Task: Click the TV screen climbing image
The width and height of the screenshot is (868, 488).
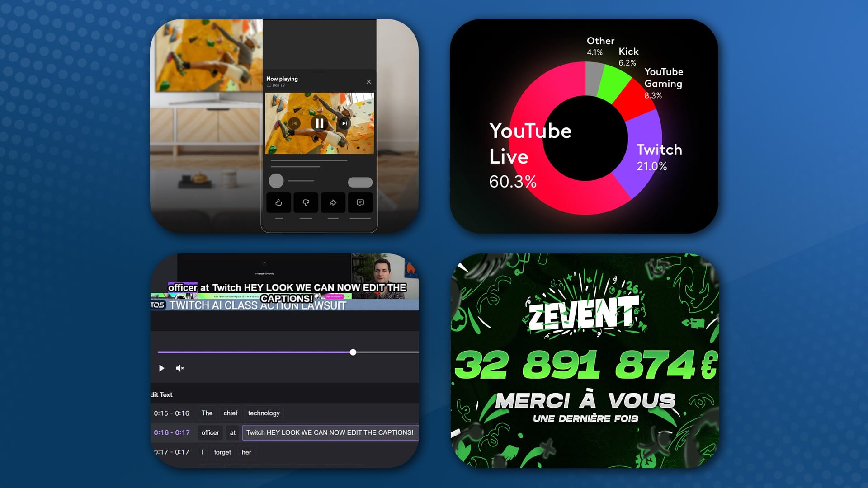Action: click(x=209, y=55)
